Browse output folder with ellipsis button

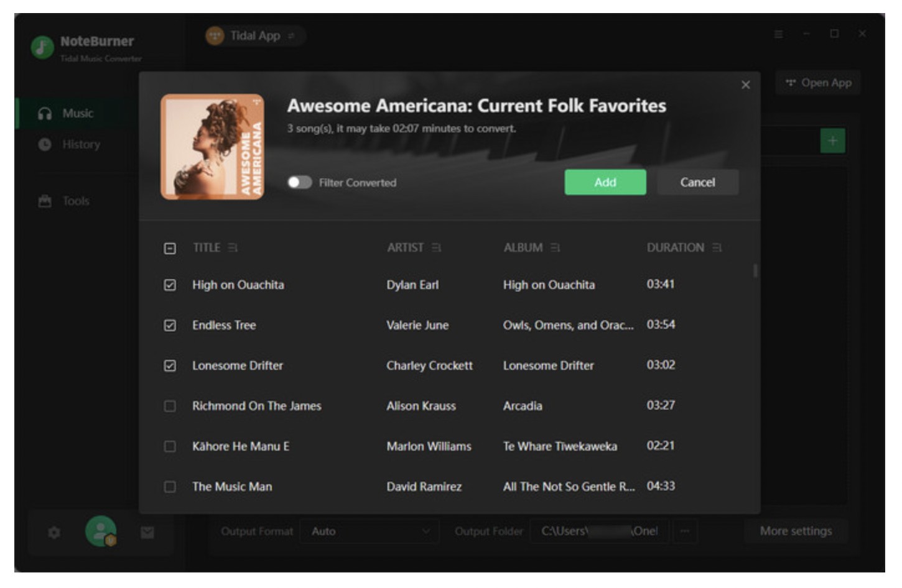pos(684,531)
